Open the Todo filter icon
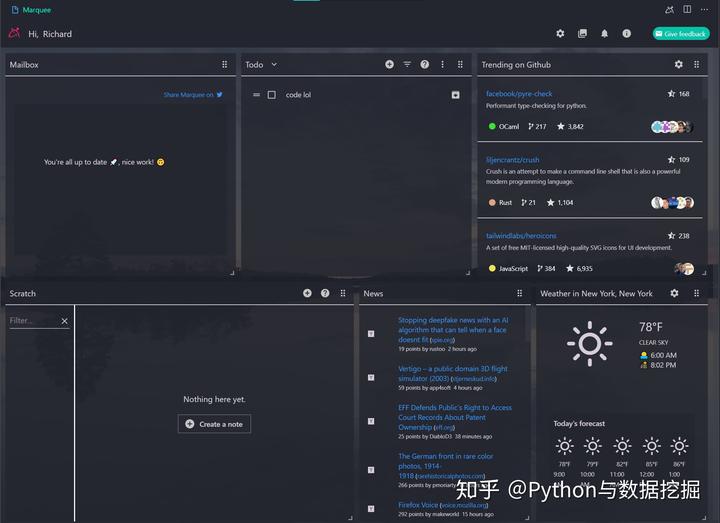 coord(407,65)
